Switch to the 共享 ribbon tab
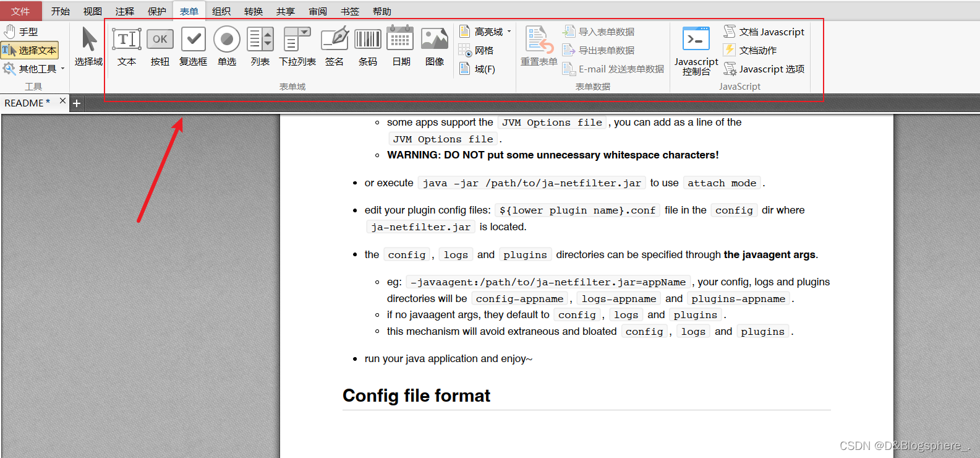 point(286,11)
